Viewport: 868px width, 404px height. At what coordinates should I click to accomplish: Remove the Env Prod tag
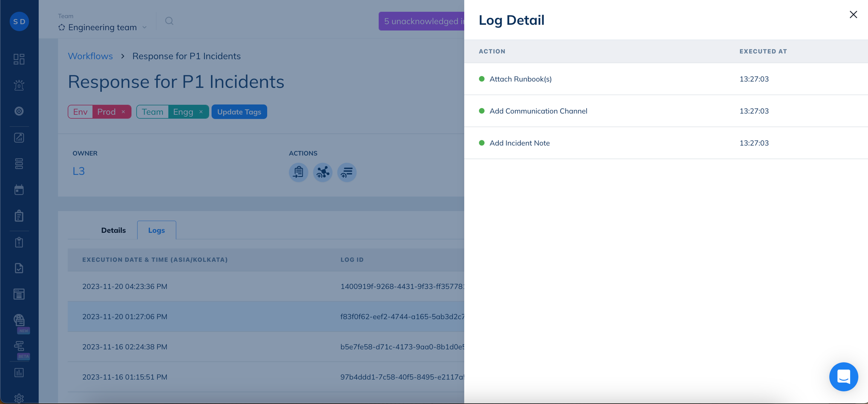(123, 112)
